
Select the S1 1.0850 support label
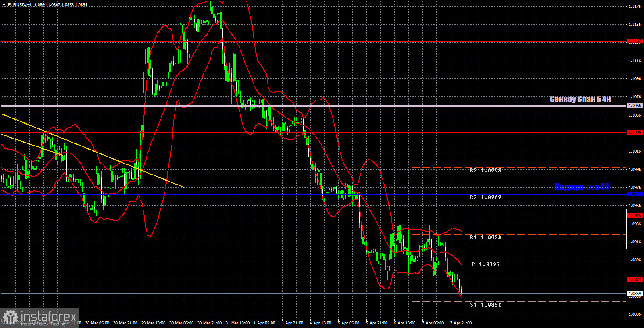click(x=485, y=304)
